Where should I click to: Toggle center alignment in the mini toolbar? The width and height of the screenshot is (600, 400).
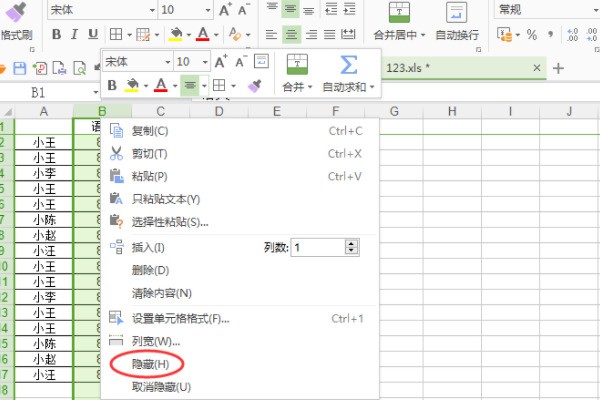pos(190,85)
